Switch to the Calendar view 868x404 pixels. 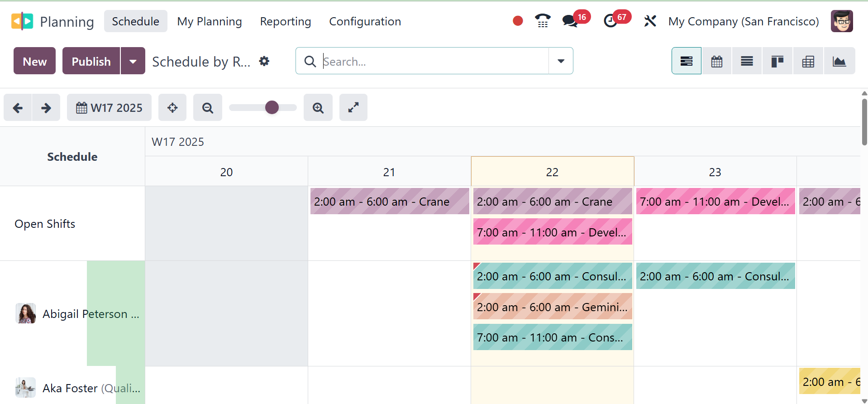[716, 61]
